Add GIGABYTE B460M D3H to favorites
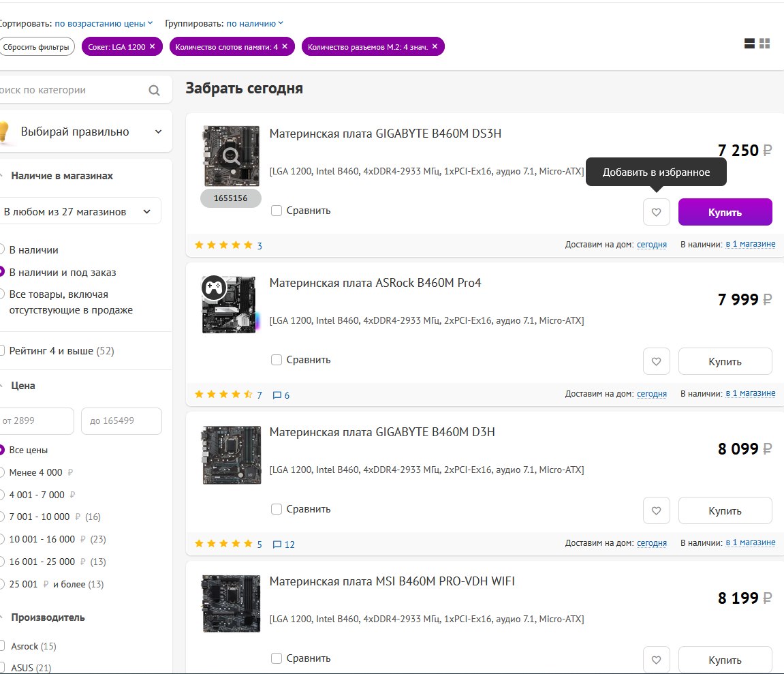This screenshot has height=674, width=784. pyautogui.click(x=656, y=510)
